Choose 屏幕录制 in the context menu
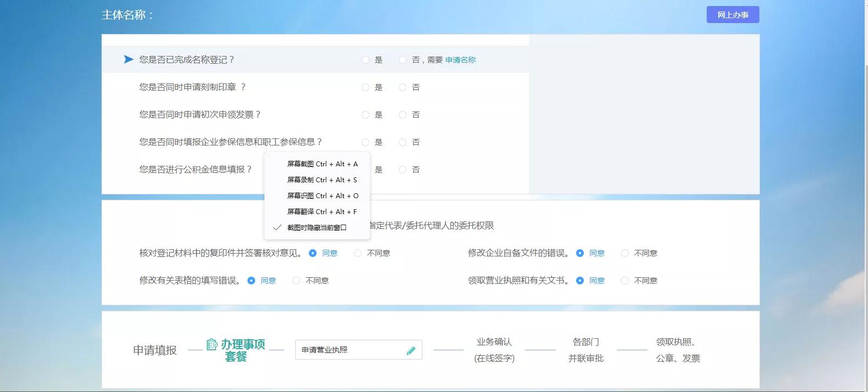Screen dimensions: 868x392 [322, 180]
